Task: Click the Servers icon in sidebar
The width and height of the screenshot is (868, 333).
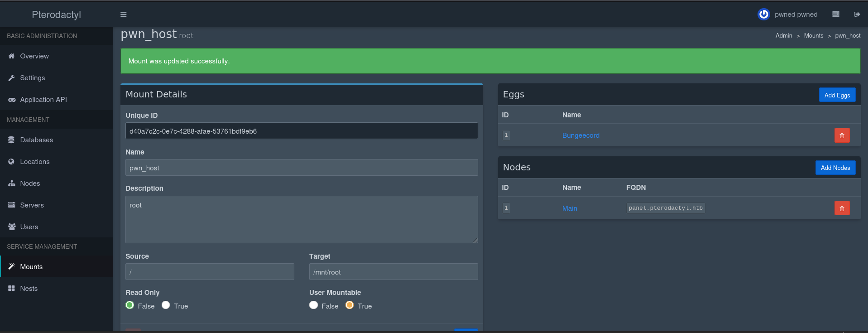Action: [x=12, y=205]
